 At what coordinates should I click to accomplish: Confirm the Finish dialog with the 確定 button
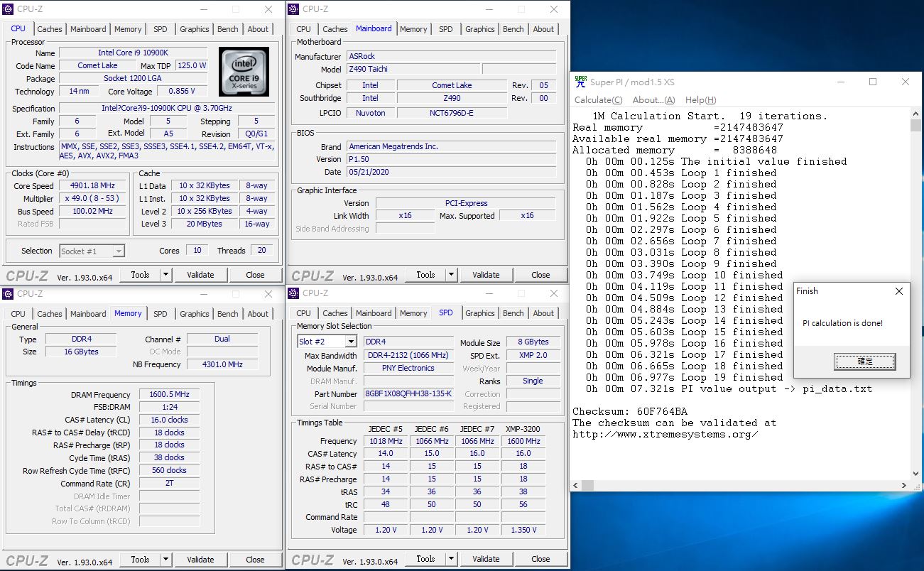865,361
